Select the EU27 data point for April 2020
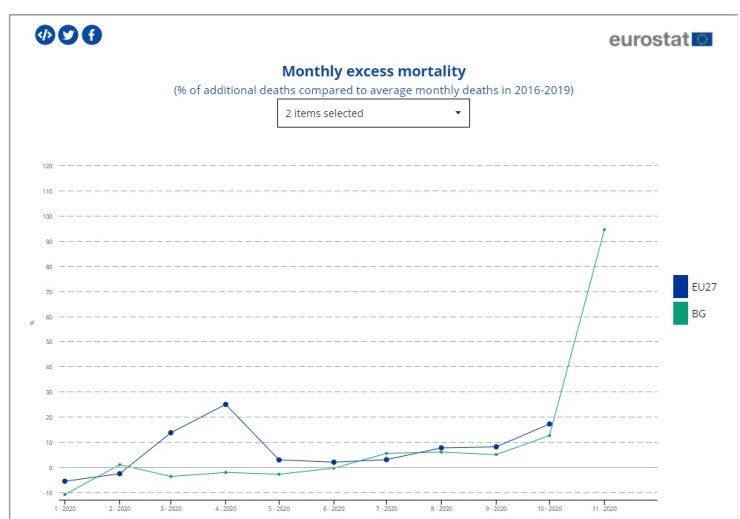 [226, 404]
